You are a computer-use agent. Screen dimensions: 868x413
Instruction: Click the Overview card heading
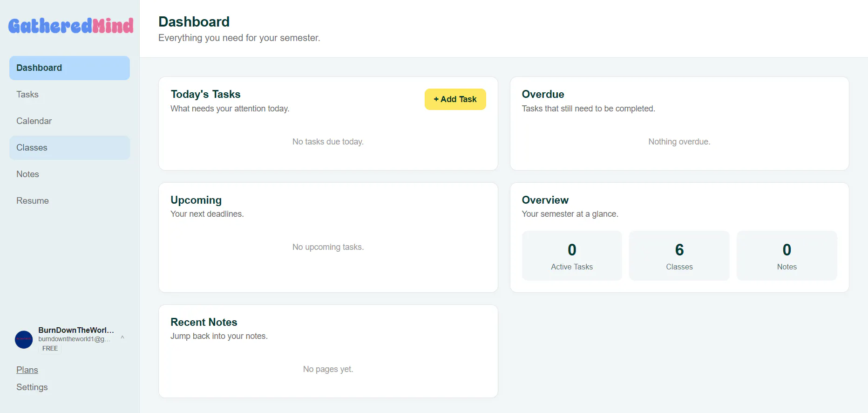point(545,200)
